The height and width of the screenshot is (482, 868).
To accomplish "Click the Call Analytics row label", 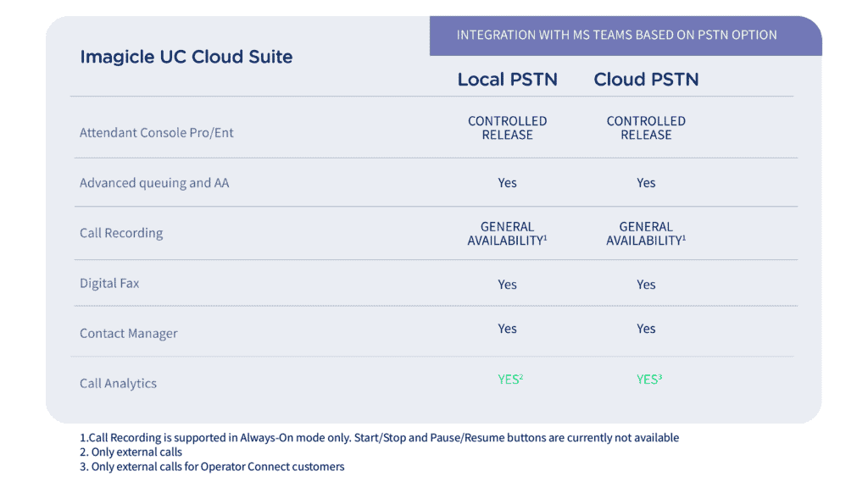I will 118,383.
